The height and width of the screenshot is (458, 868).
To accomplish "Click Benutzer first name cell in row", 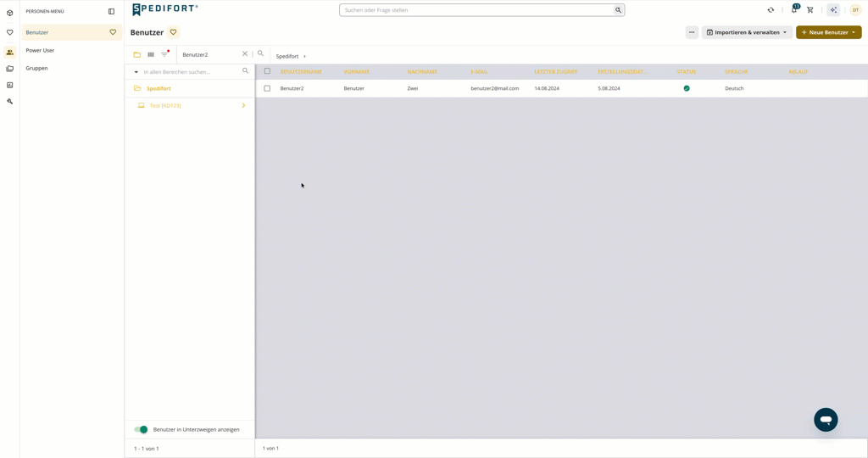I will [x=353, y=88].
